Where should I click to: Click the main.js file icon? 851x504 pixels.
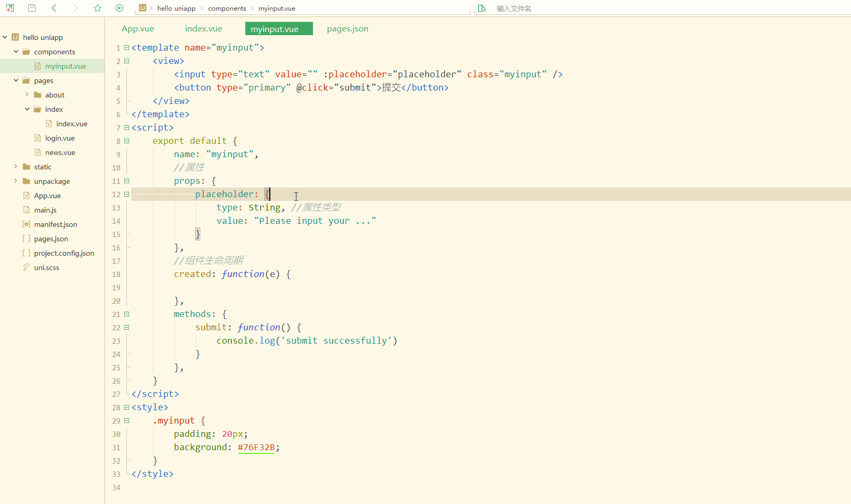click(27, 210)
